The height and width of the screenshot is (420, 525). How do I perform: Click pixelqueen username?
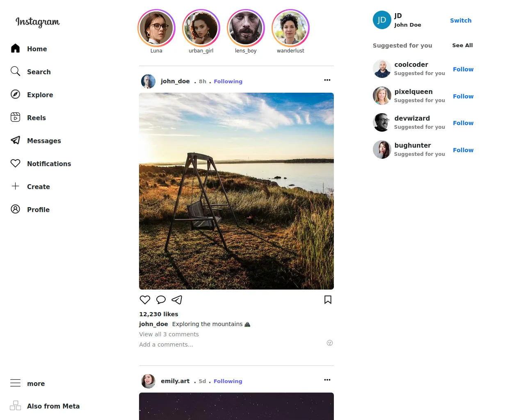pos(413,91)
